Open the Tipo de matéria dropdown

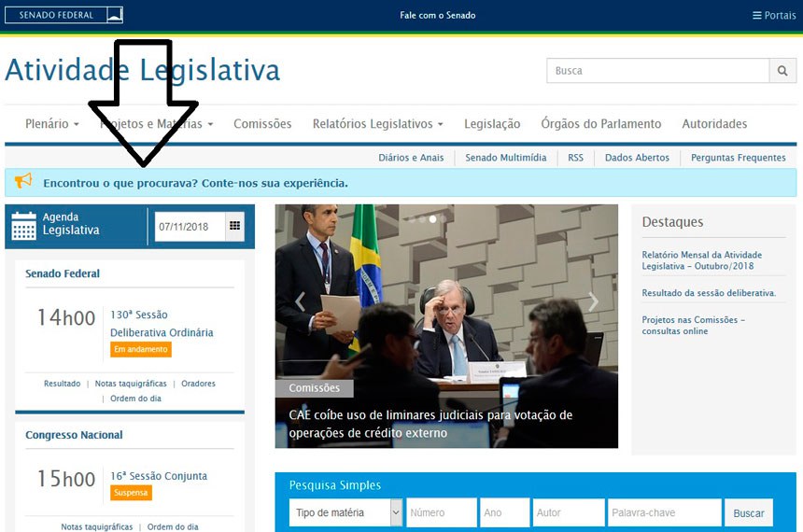click(345, 512)
